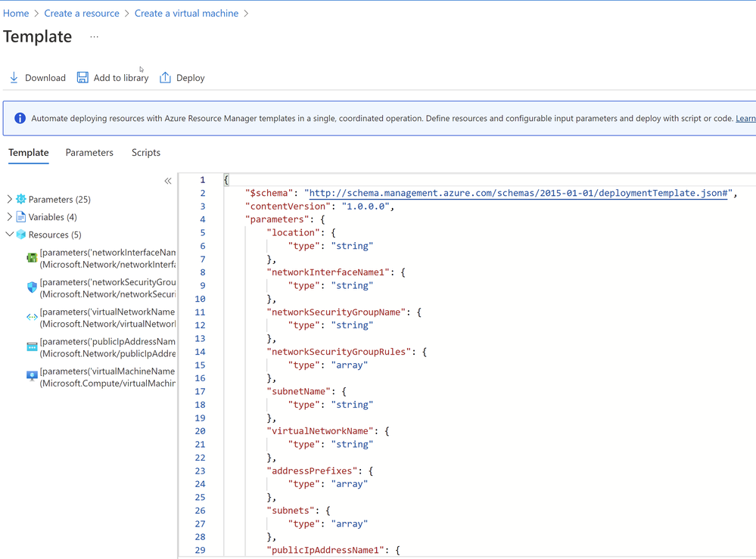
Task: Click the "parameters" key on line 4
Action: pos(277,220)
